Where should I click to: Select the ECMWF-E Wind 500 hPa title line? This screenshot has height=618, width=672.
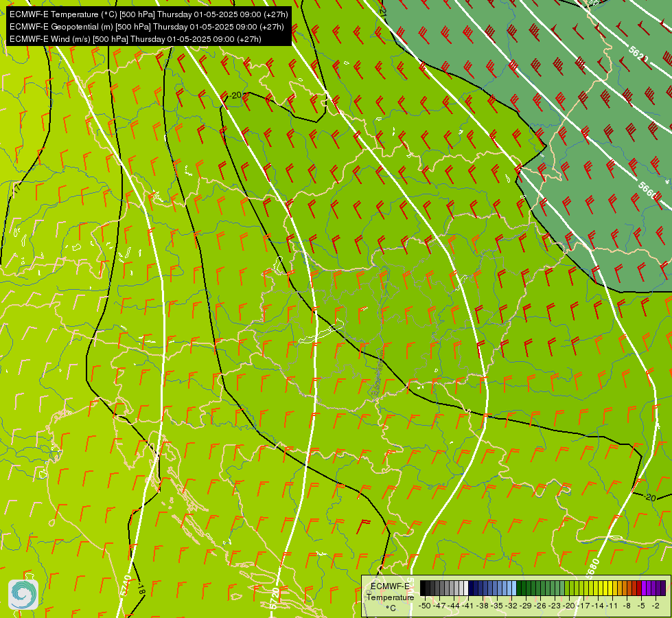[x=135, y=39]
